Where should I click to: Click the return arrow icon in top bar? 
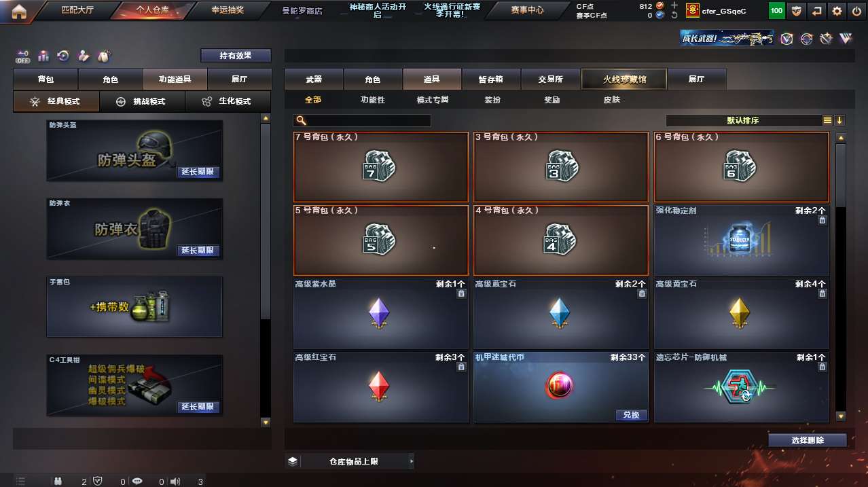[816, 10]
